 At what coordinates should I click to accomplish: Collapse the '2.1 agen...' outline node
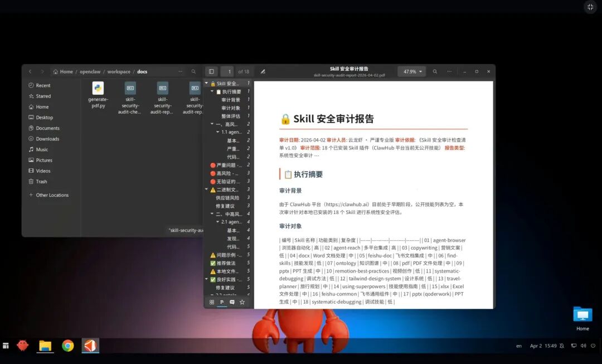(218, 222)
